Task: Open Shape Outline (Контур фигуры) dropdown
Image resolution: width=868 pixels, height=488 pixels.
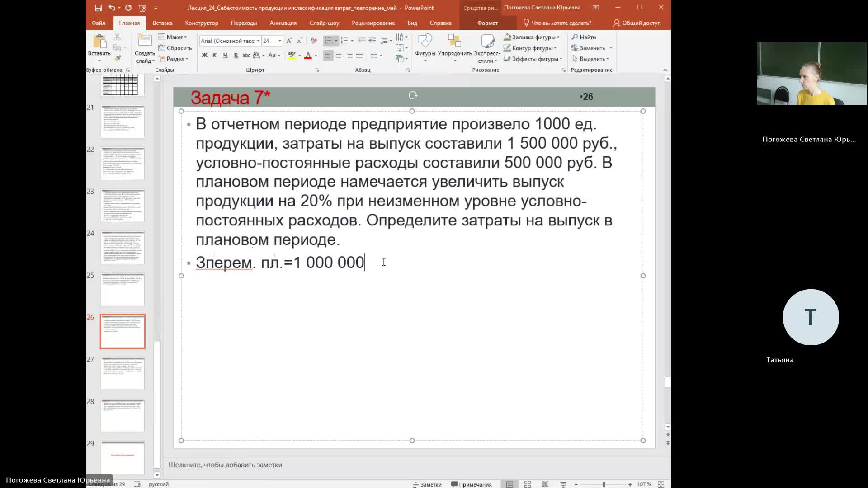Action: (531, 48)
